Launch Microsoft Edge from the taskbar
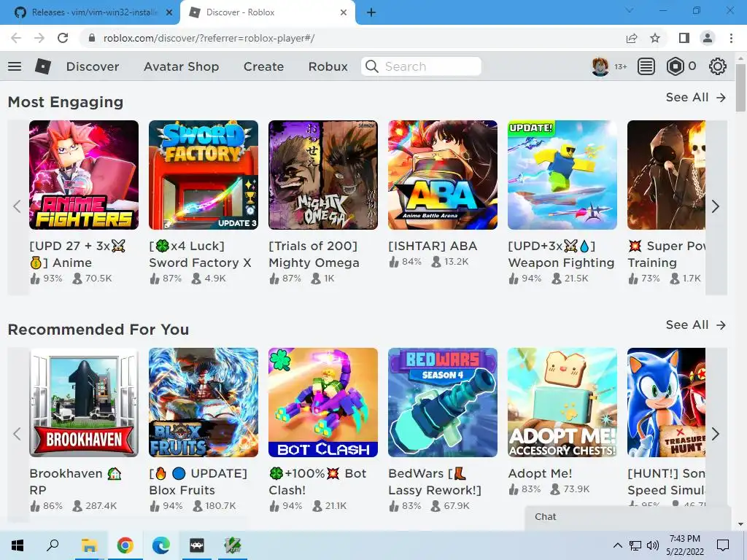The height and width of the screenshot is (560, 747). click(x=161, y=545)
